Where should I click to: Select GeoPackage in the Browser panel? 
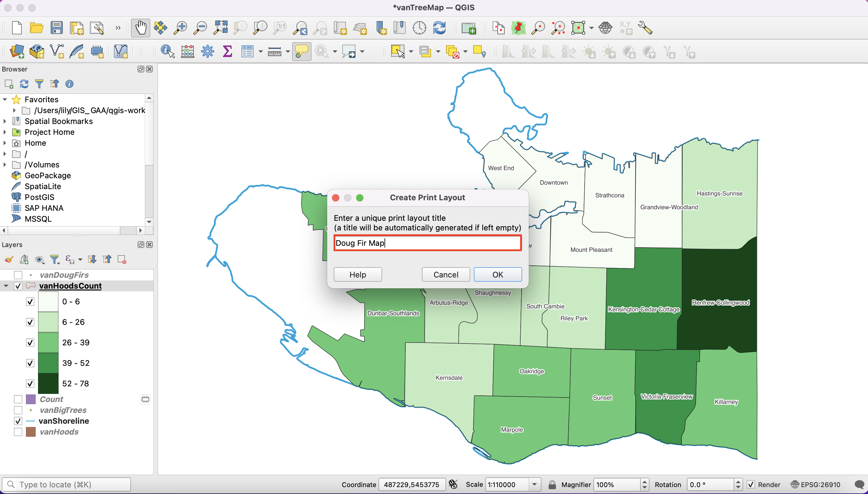pos(47,176)
